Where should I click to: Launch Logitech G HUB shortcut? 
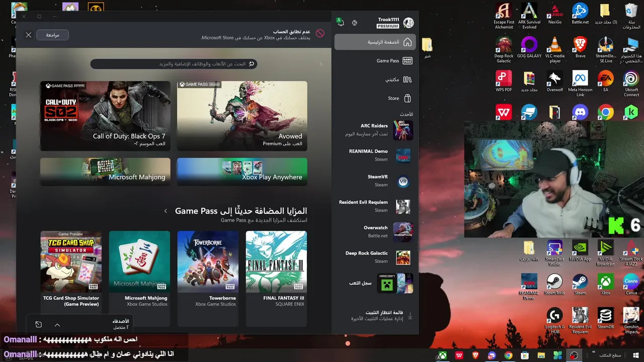[x=555, y=321]
